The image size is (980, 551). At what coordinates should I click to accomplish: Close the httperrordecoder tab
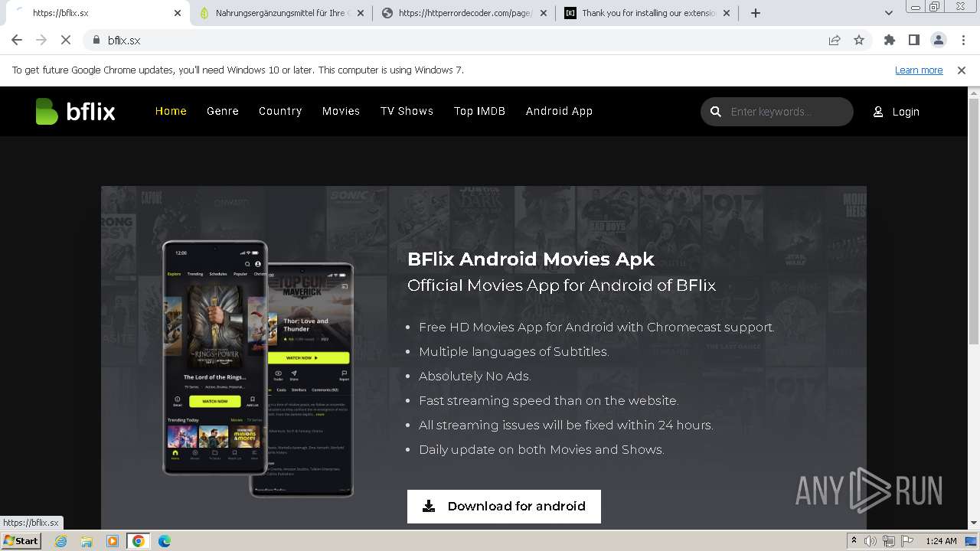pyautogui.click(x=544, y=13)
